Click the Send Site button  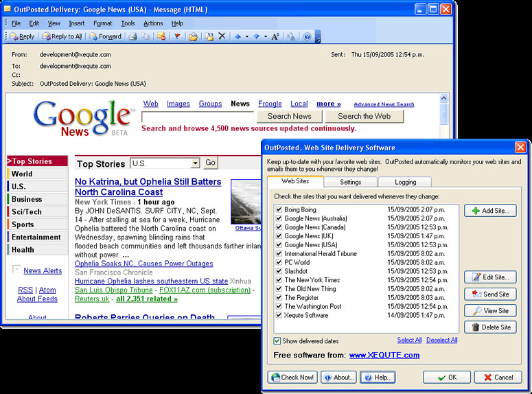tap(490, 294)
